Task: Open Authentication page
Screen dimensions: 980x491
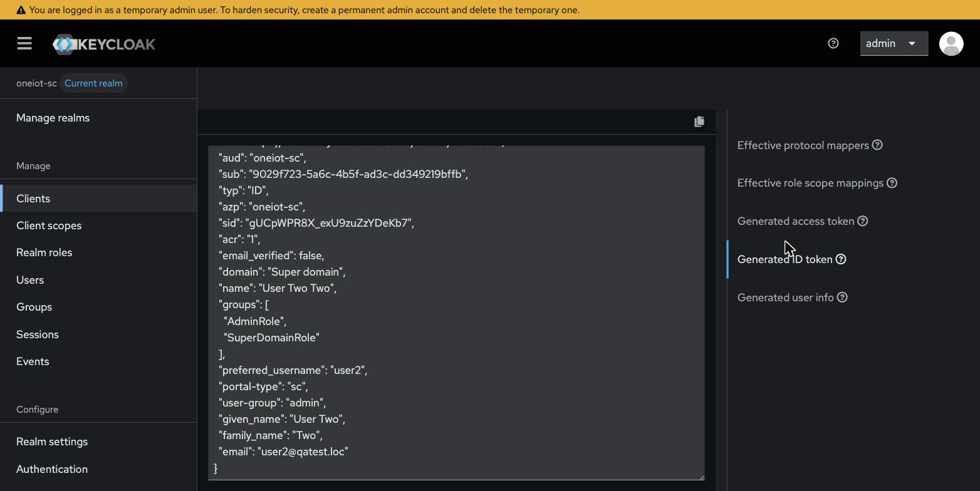Action: [98, 469]
